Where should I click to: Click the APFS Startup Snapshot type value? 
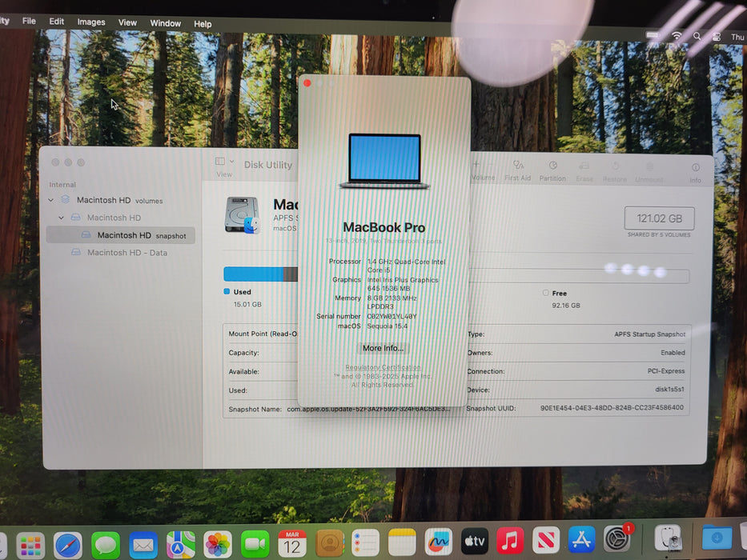[x=650, y=334]
